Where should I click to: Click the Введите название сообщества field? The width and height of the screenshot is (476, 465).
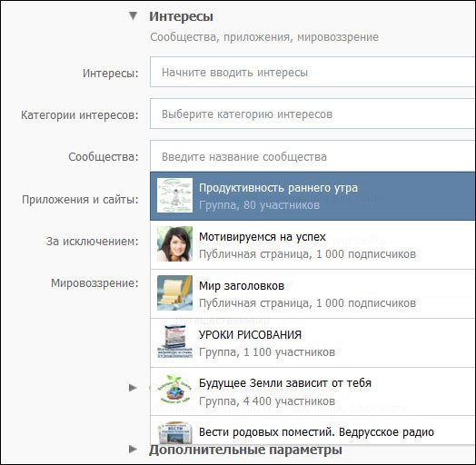coord(312,156)
